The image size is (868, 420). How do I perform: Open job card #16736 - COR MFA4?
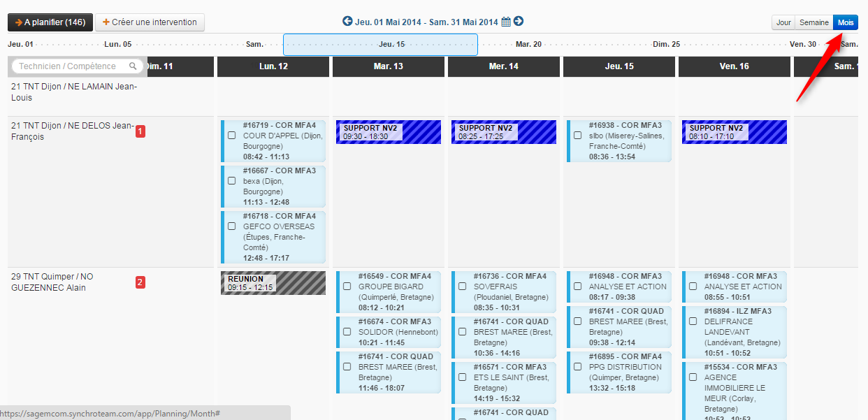504,292
